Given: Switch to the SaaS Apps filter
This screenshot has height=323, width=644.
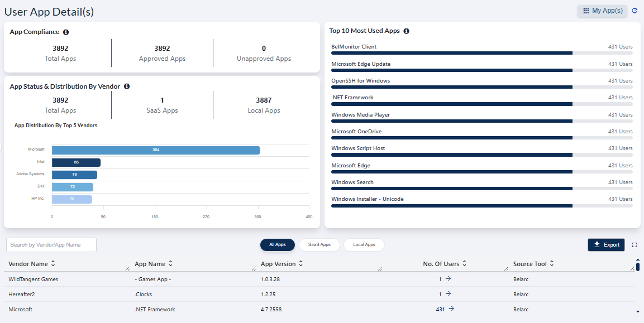Looking at the screenshot, I should point(319,244).
